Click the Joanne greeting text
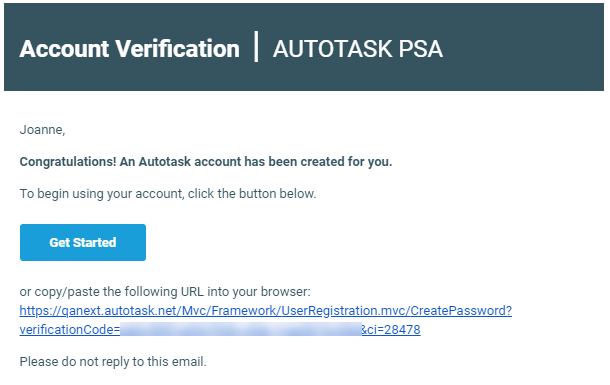The height and width of the screenshot is (385, 610). click(x=42, y=130)
